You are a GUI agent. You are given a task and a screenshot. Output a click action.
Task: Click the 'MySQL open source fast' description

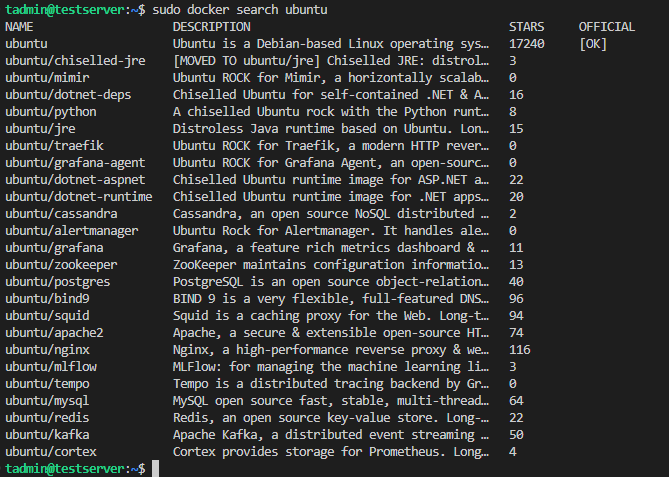331,401
